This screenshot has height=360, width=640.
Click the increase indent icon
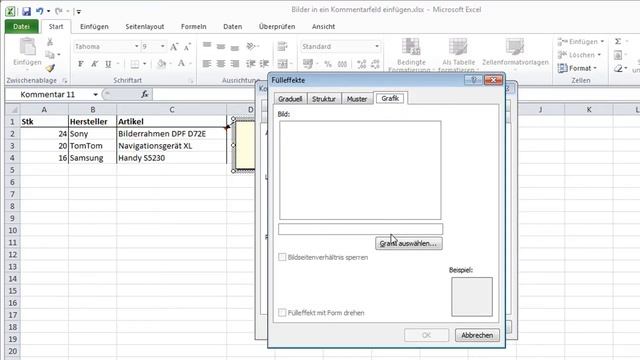[264, 64]
